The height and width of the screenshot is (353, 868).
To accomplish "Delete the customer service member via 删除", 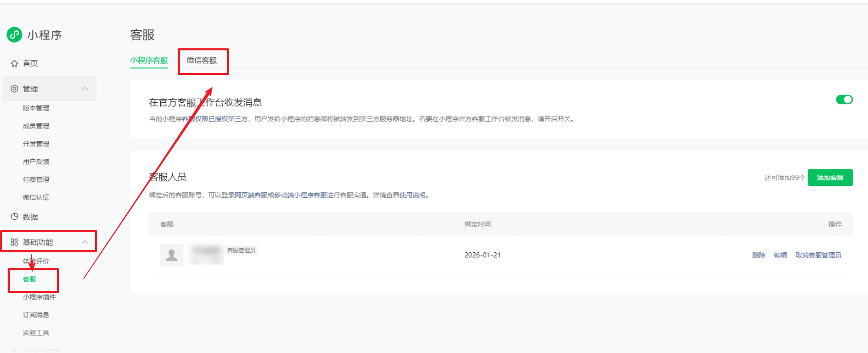I will click(759, 255).
